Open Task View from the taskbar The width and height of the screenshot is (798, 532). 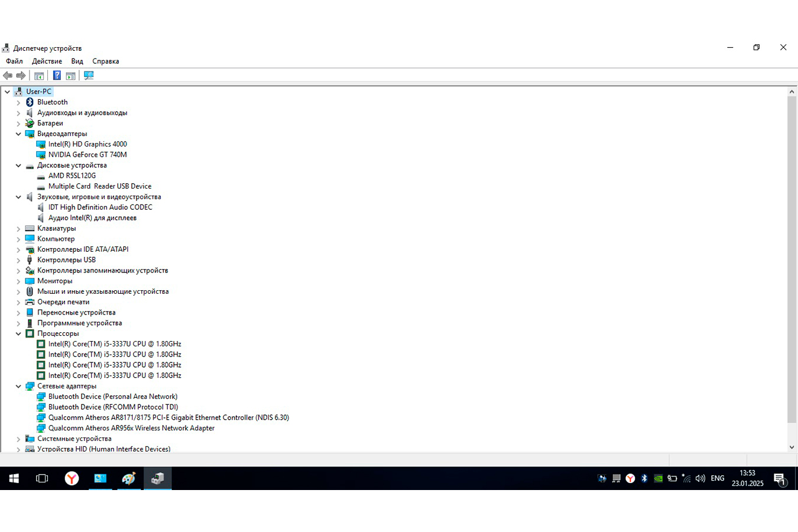point(42,478)
